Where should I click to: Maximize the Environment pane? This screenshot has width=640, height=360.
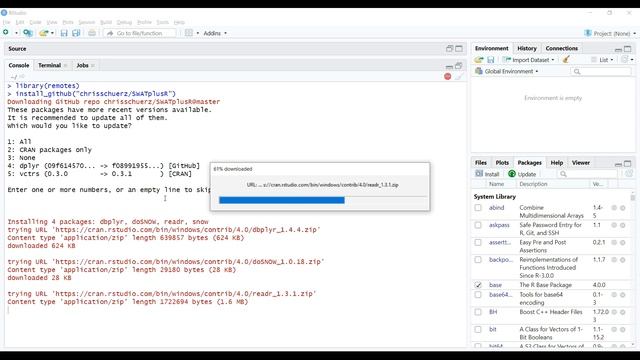[x=628, y=49]
